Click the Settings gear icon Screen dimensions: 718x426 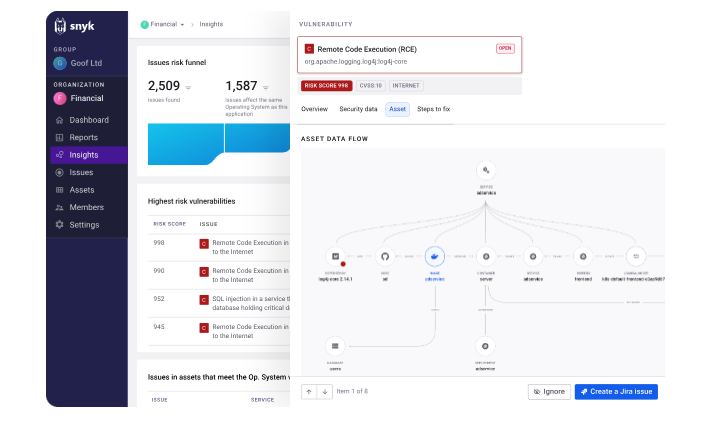(x=59, y=224)
